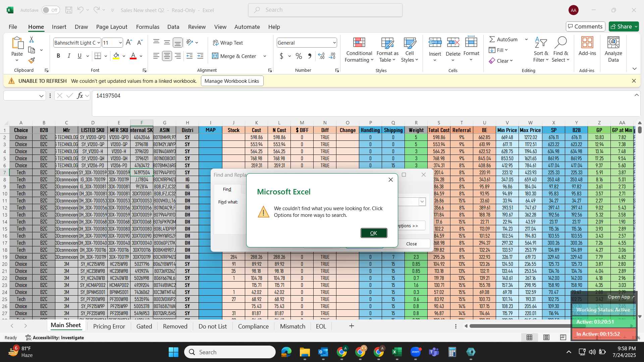Decrease font size with smaller A
644x362 pixels.
(x=140, y=43)
